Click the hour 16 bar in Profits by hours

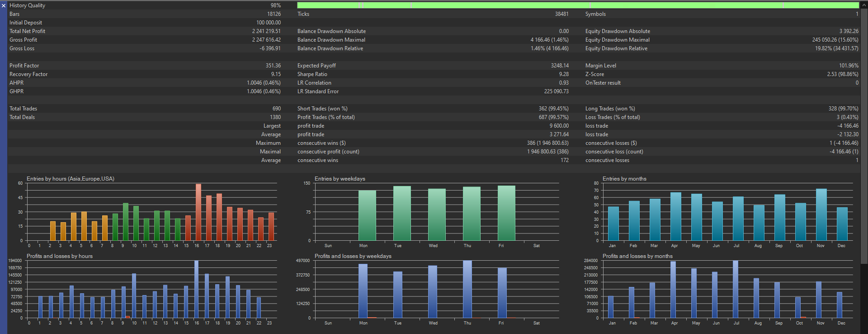pyautogui.click(x=197, y=289)
